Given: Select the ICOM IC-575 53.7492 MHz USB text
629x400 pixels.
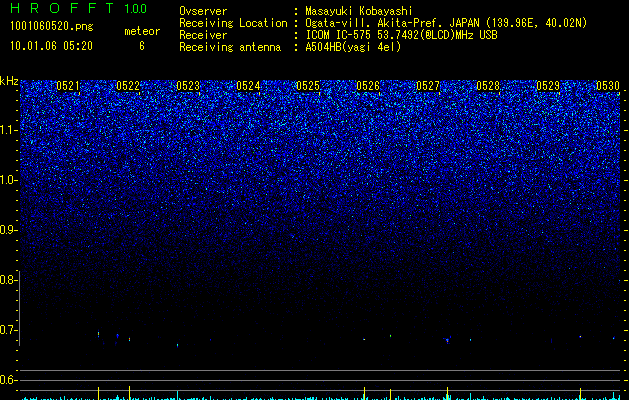Looking at the screenshot, I should coord(401,35).
